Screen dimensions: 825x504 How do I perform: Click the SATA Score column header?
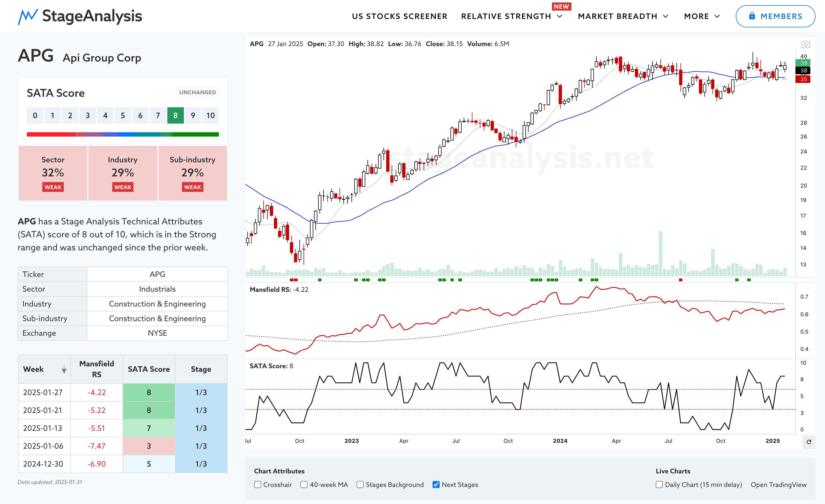tap(149, 369)
